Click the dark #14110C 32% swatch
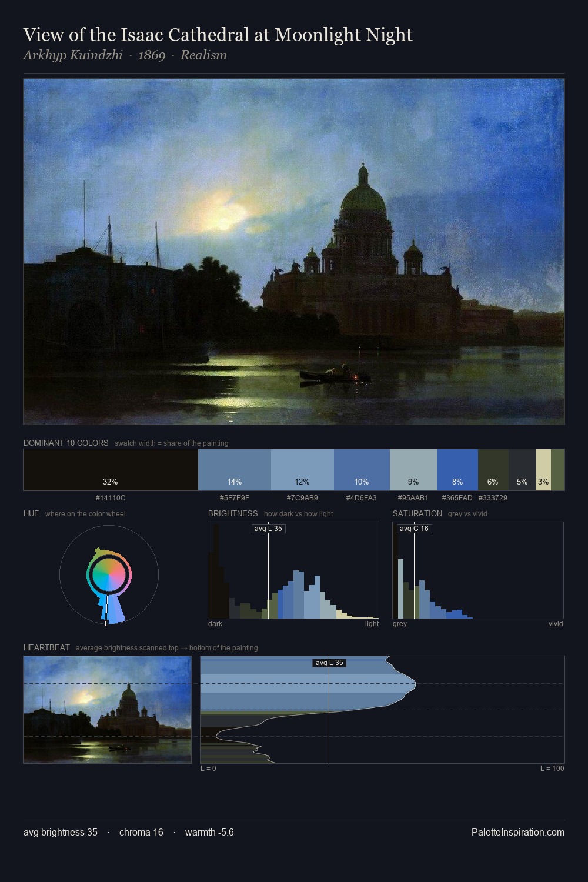The width and height of the screenshot is (588, 882). (111, 470)
